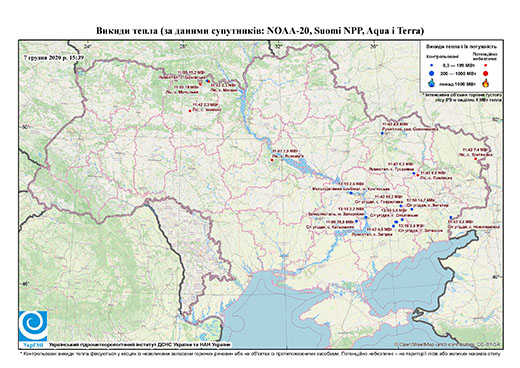The image size is (520, 368).
Task: Select the blue marker labelled 11:05 25.8 MW
Action: point(356,221)
